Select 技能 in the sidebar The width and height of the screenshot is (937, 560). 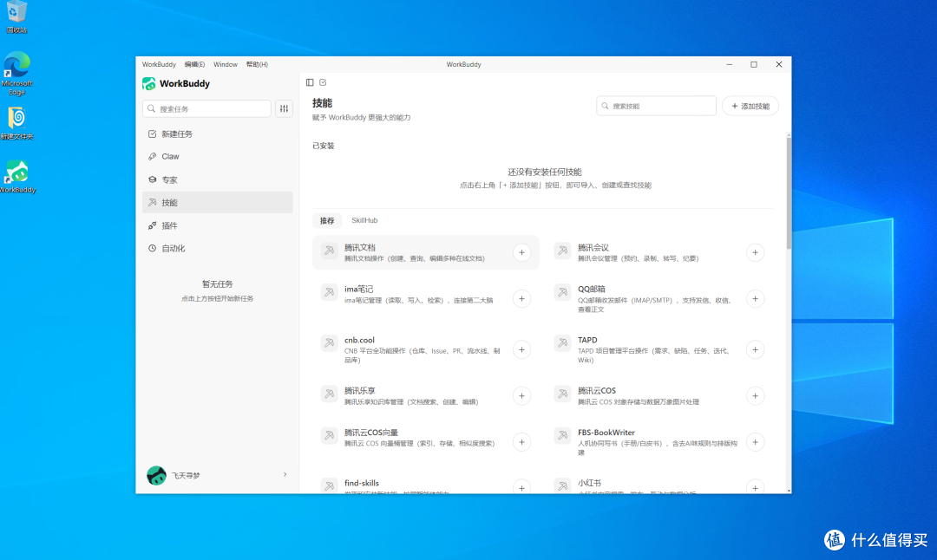[x=218, y=202]
